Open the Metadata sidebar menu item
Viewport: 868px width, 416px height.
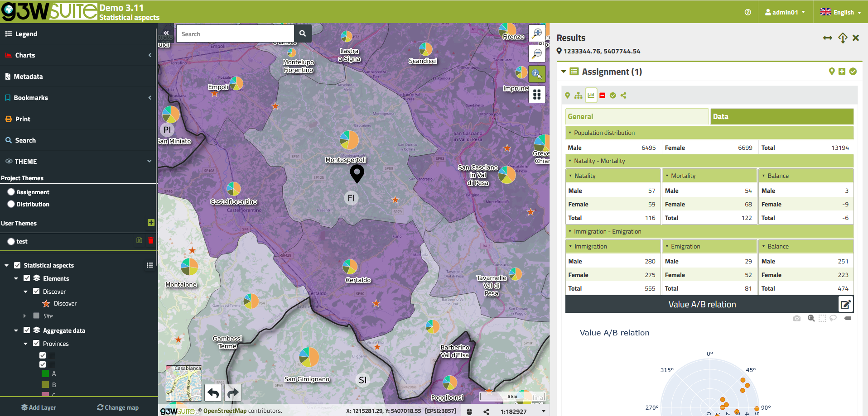28,77
